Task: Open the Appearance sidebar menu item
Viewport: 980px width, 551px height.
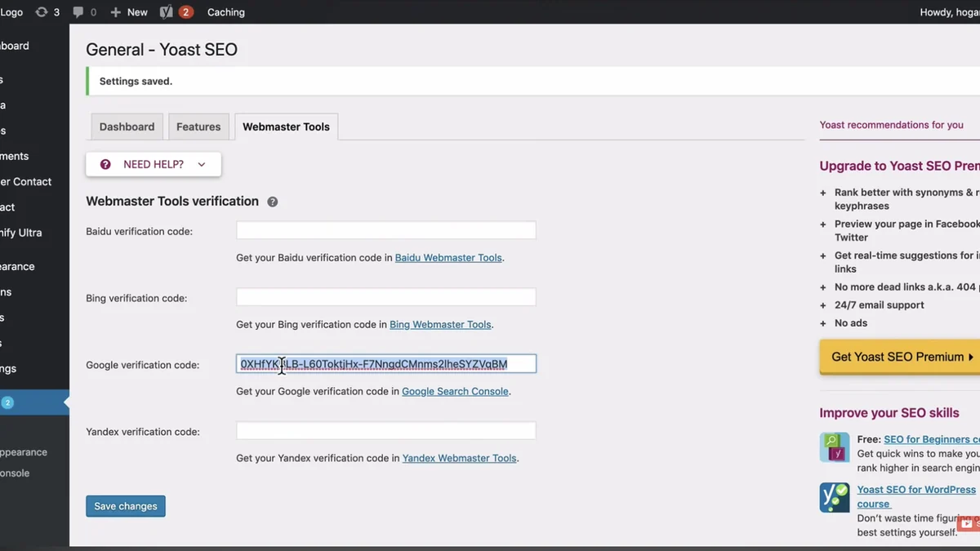Action: pyautogui.click(x=17, y=266)
